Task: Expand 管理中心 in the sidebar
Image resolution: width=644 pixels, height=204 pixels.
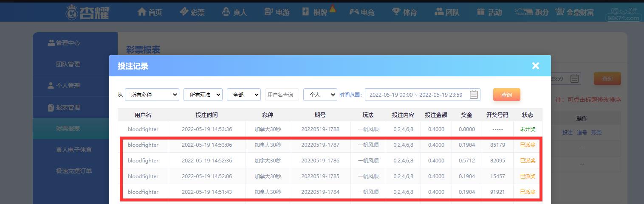Action: click(x=64, y=43)
